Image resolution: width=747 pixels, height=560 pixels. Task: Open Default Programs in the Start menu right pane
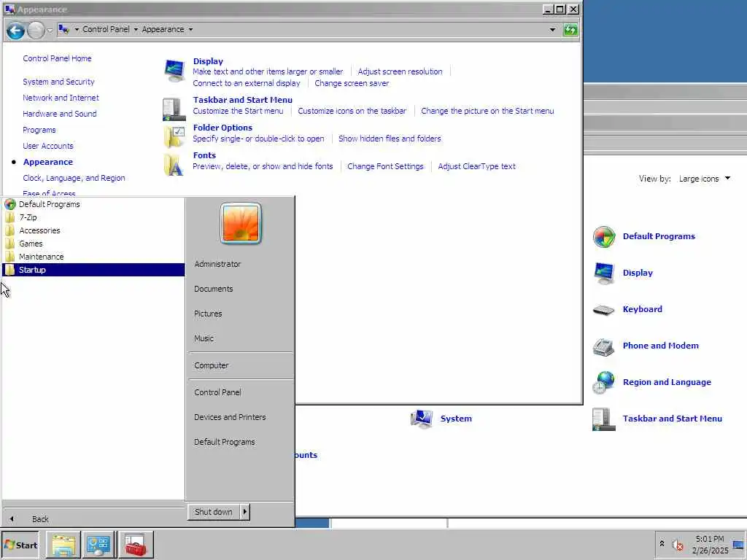click(225, 442)
